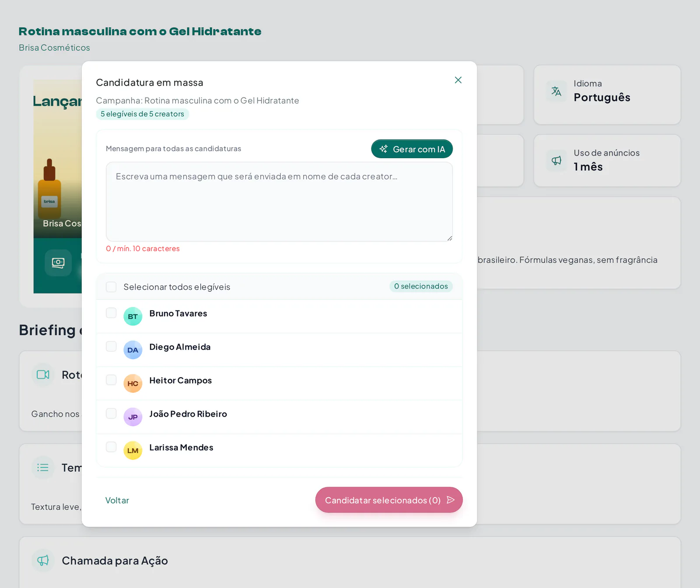Click the campaign title Rotina masculina heading
The width and height of the screenshot is (700, 588).
click(140, 31)
